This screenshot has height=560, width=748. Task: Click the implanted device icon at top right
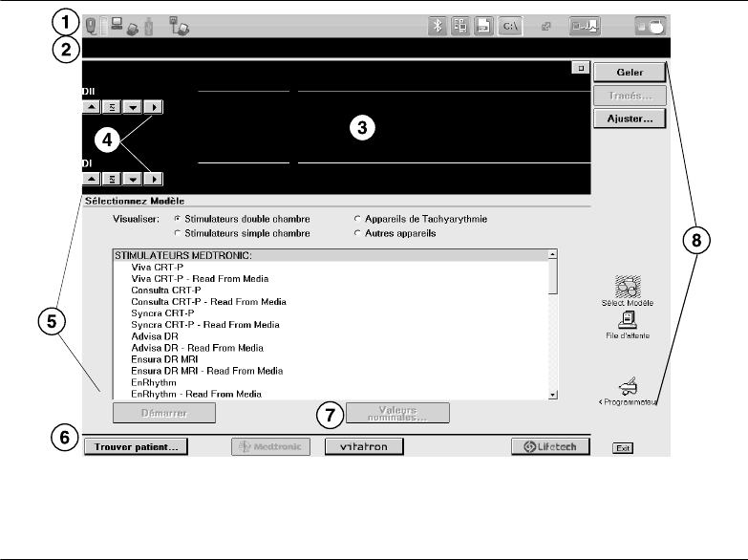pos(651,26)
